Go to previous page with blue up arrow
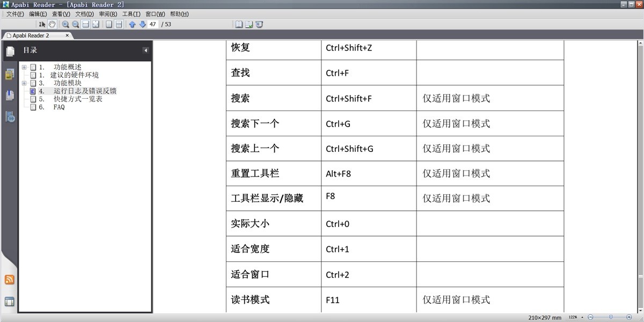Image resolution: width=644 pixels, height=322 pixels. pyautogui.click(x=133, y=24)
